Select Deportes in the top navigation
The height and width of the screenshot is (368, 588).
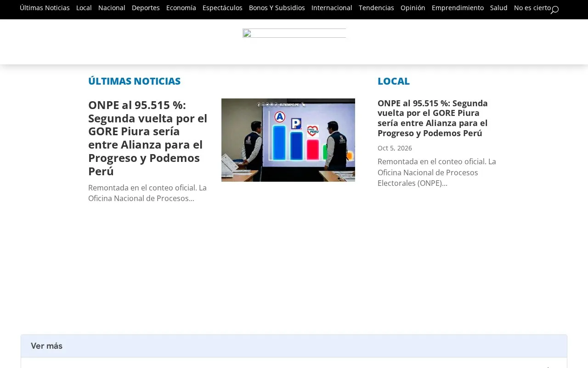click(146, 8)
